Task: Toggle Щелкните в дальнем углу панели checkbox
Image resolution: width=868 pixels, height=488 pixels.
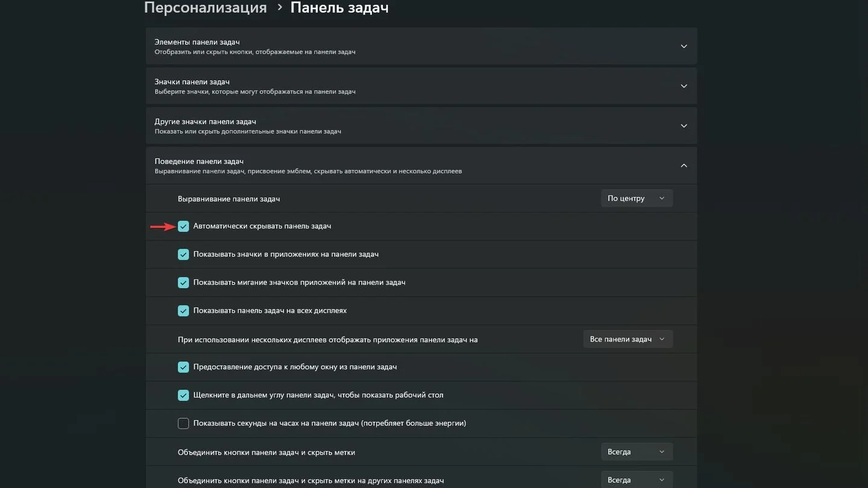Action: (x=183, y=395)
